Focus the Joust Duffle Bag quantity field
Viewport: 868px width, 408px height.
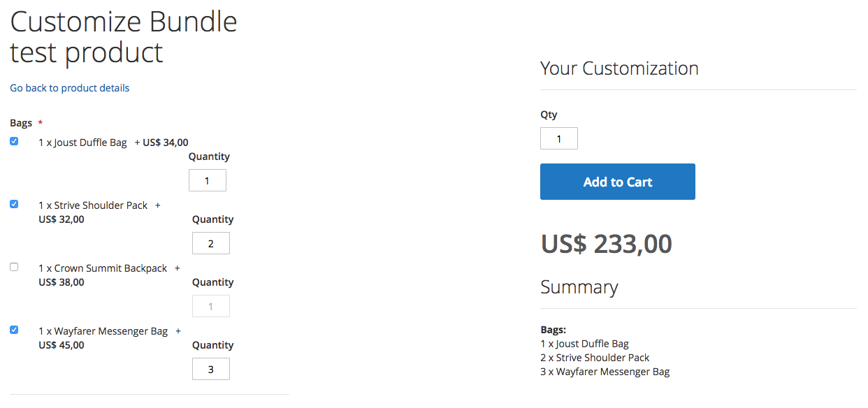(x=208, y=180)
